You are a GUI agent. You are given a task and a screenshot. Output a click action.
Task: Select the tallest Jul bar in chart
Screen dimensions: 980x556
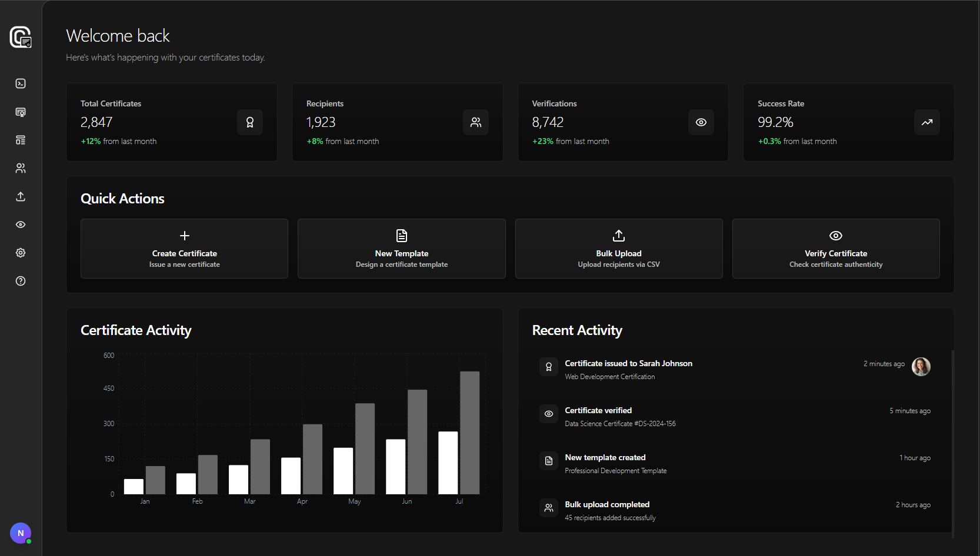pyautogui.click(x=469, y=432)
